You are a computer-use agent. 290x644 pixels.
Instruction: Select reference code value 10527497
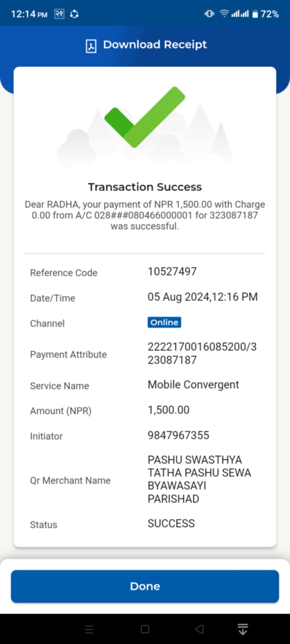(x=172, y=271)
